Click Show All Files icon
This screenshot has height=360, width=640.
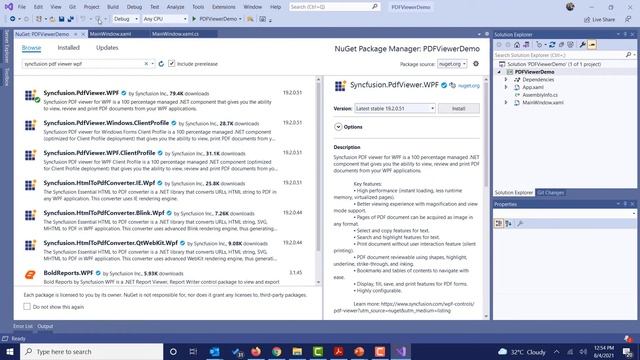click(x=570, y=45)
